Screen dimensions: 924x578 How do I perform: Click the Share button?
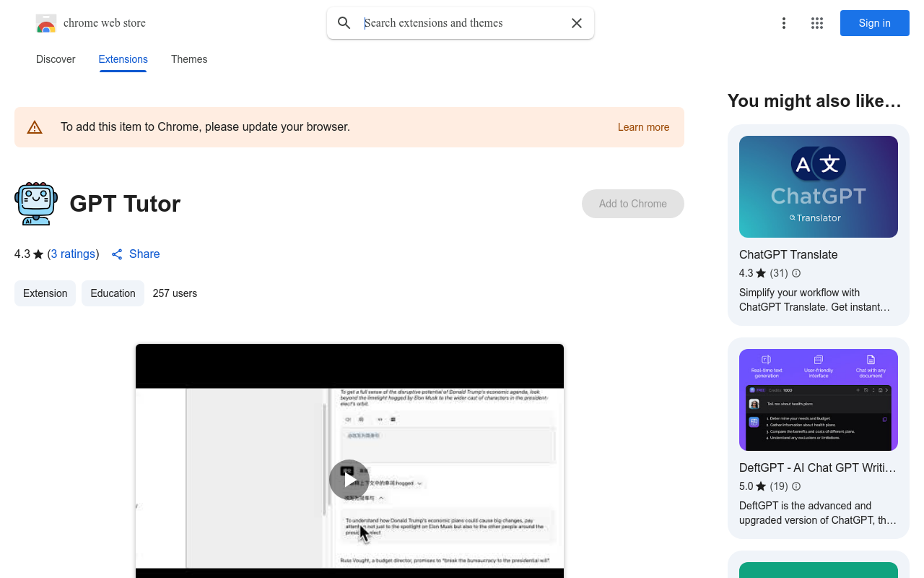pyautogui.click(x=136, y=254)
